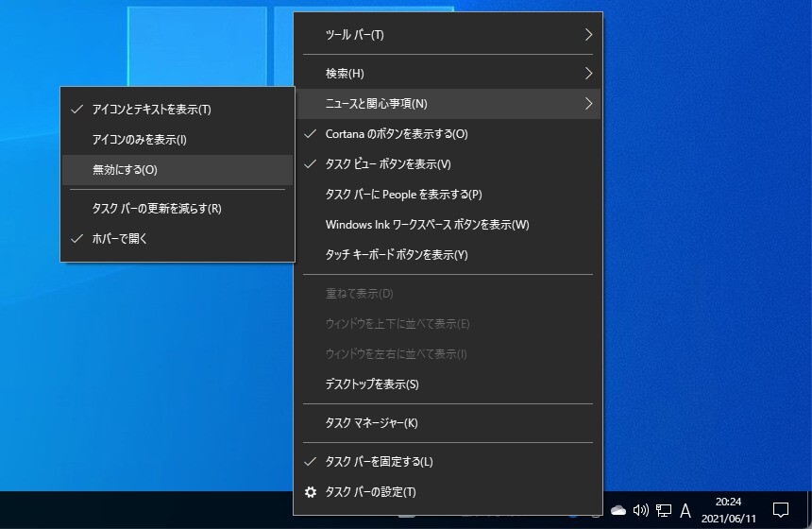This screenshot has height=529, width=812.
Task: Expand the 検索(H) submenu
Action: (448, 74)
